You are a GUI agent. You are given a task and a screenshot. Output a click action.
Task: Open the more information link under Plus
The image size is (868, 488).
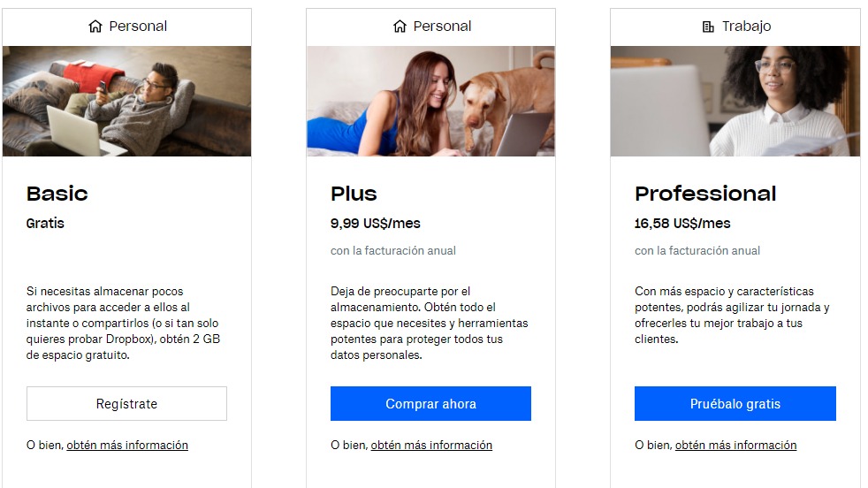[431, 446]
